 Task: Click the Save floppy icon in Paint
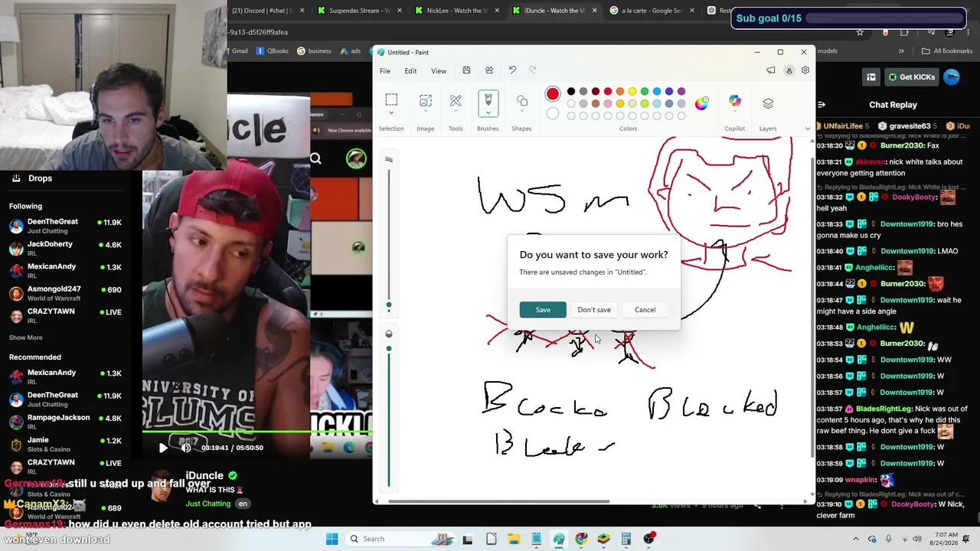coord(466,70)
